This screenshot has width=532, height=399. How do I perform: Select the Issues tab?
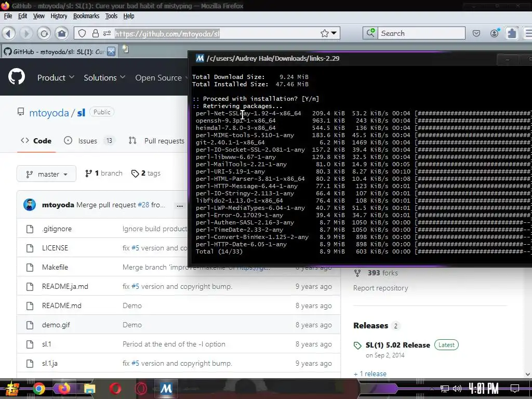tap(89, 141)
